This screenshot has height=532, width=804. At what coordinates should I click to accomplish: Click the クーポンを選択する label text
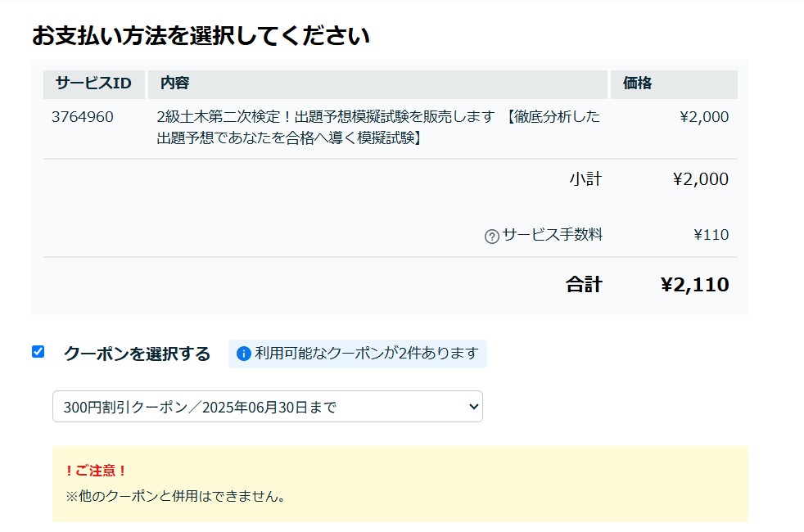pos(137,354)
